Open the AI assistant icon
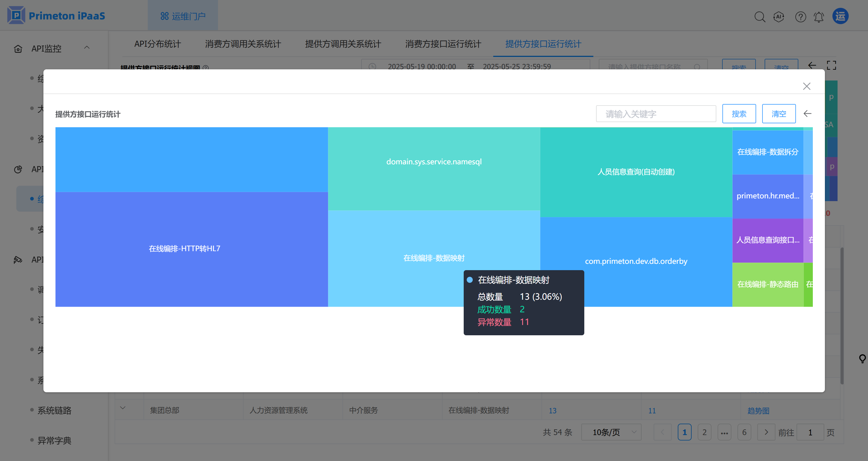868x461 pixels. (x=779, y=17)
